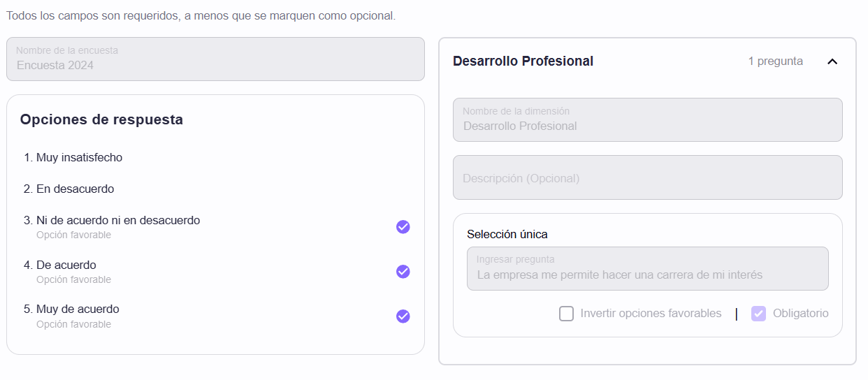Click the 'Ingresar pregunta' text field
Screen dimensions: 868x380
point(647,269)
